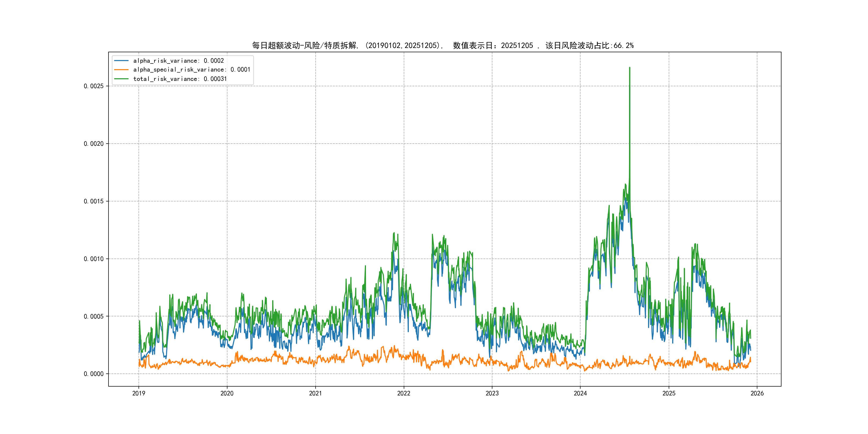Click the blue alpha_risk_variance legend line

point(121,61)
